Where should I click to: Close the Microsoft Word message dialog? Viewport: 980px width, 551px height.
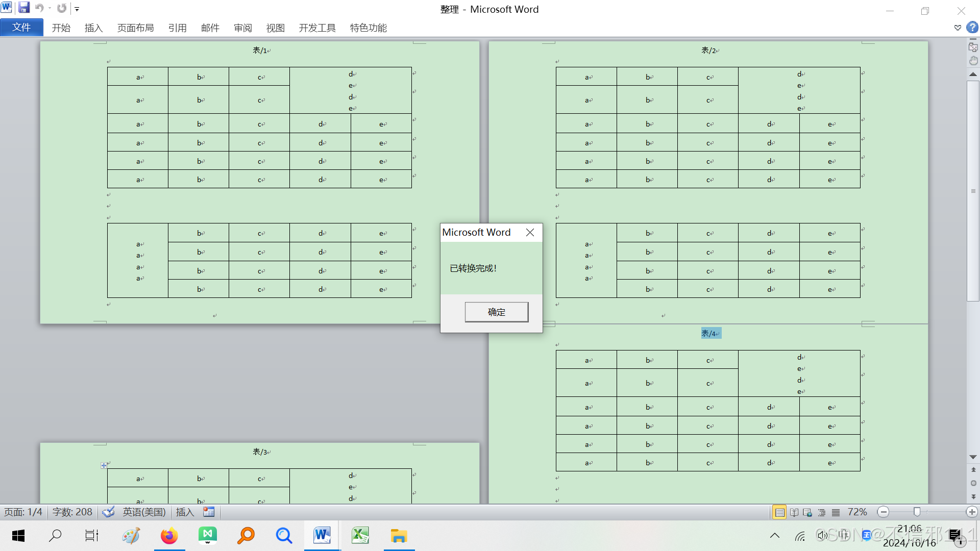click(530, 233)
